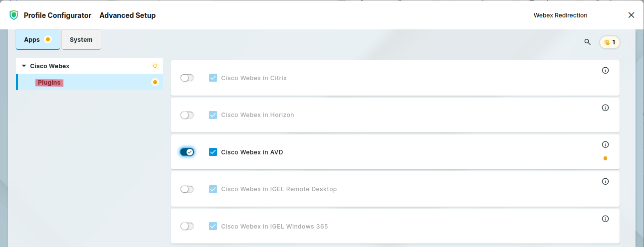The image size is (644, 247).
Task: Click orange change indicator dot on AVD row
Action: pos(605,158)
